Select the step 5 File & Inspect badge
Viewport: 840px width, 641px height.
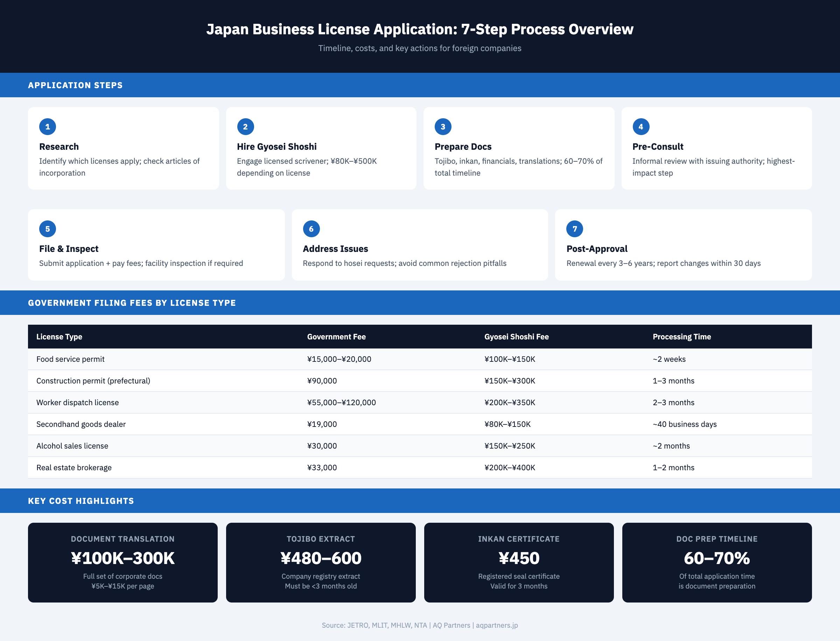pos(47,228)
